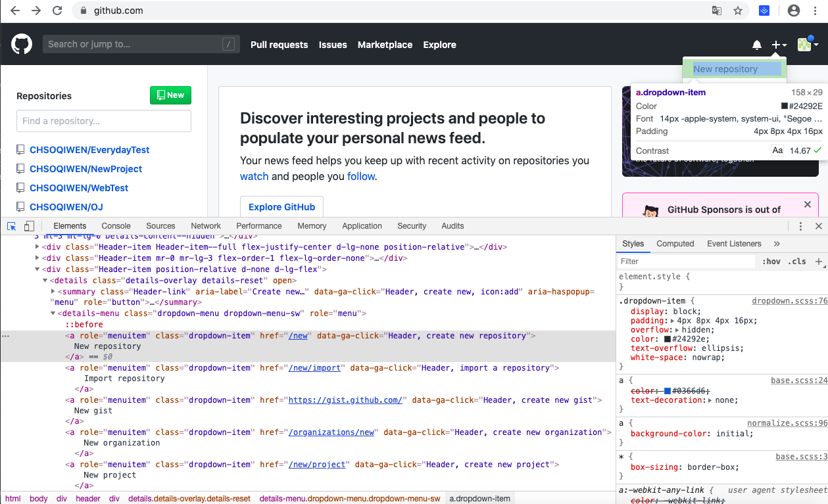Go forward with browser forward arrow
Viewport: 828px width, 504px height.
click(36, 11)
